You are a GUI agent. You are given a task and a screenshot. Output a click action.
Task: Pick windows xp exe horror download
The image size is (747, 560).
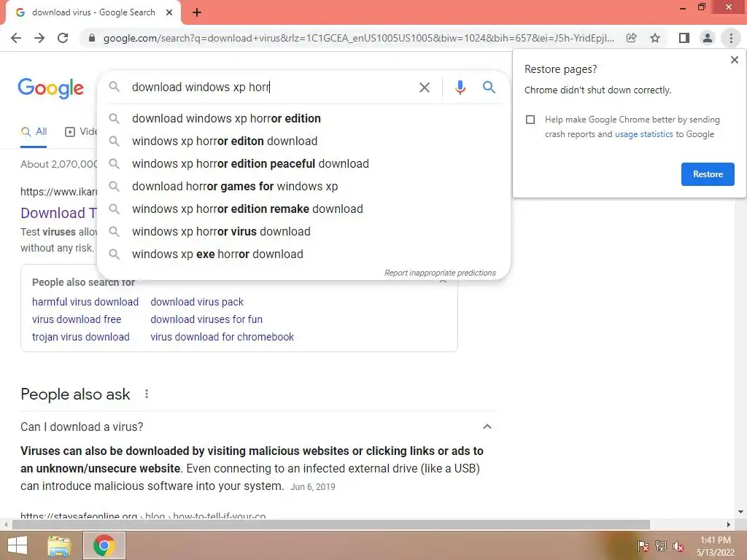coord(303,254)
